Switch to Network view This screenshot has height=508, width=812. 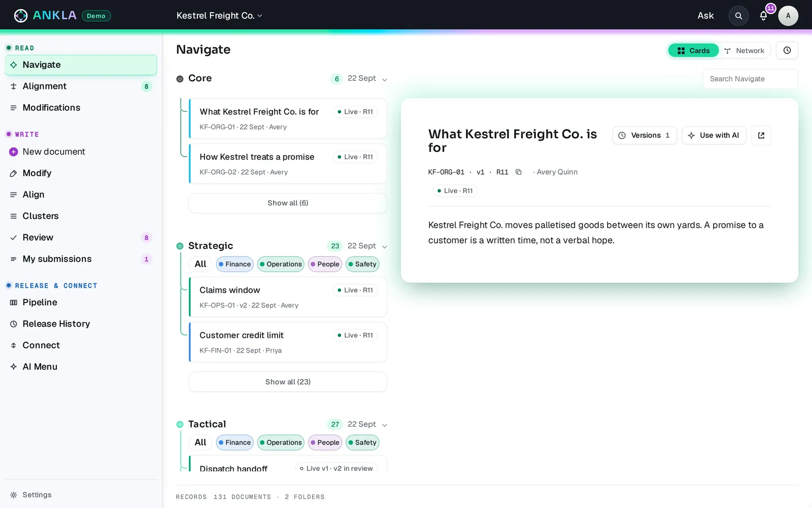(744, 50)
